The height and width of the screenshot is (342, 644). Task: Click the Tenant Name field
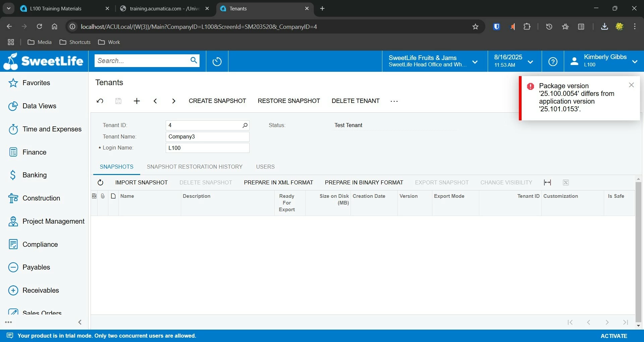[x=207, y=136]
